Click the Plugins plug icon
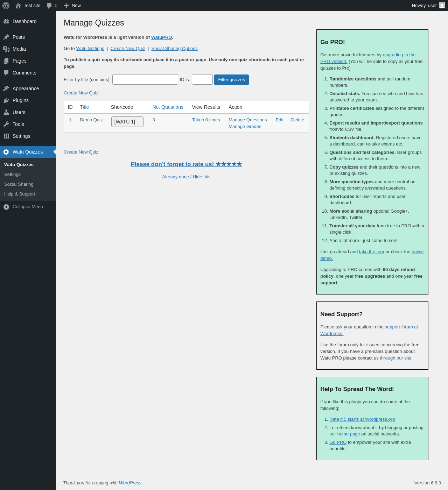Viewport: 448px width, 490px height. tap(6, 100)
